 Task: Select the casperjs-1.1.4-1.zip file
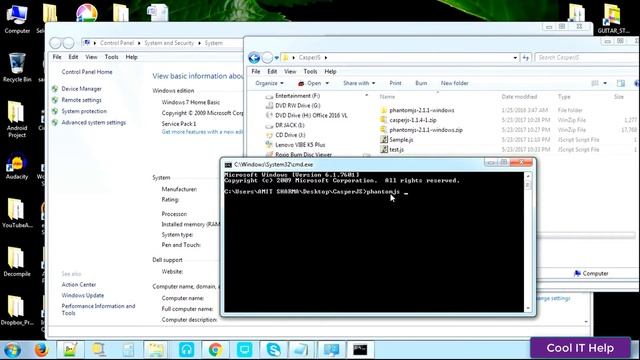(x=413, y=120)
